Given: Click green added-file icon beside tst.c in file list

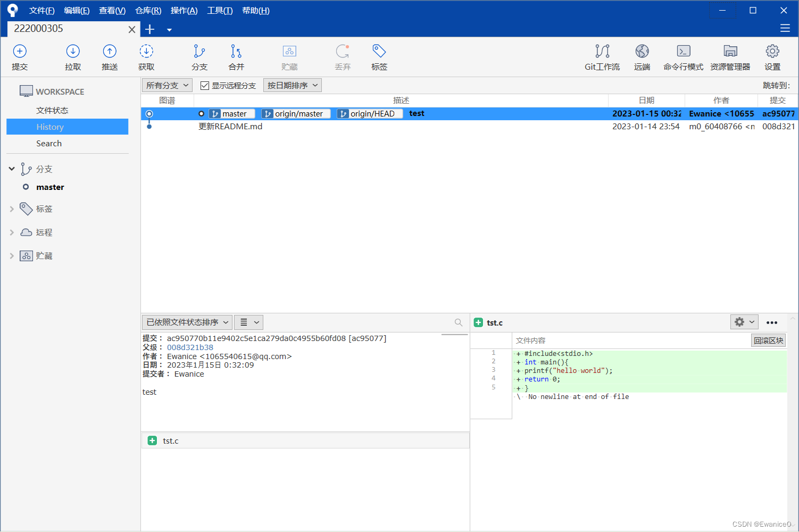Looking at the screenshot, I should [x=152, y=440].
